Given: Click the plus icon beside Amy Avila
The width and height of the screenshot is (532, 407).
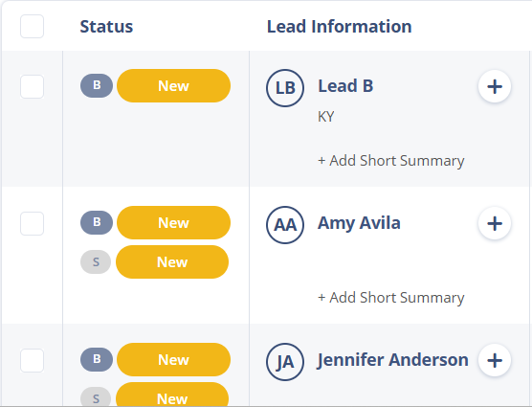Looking at the screenshot, I should pos(495,224).
